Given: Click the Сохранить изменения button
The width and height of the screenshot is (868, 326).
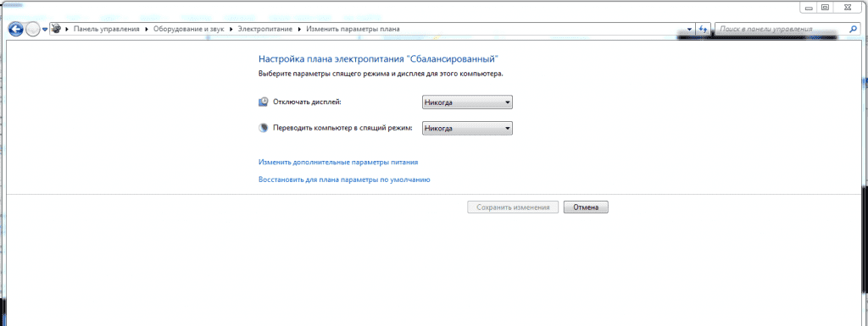Looking at the screenshot, I should point(513,207).
